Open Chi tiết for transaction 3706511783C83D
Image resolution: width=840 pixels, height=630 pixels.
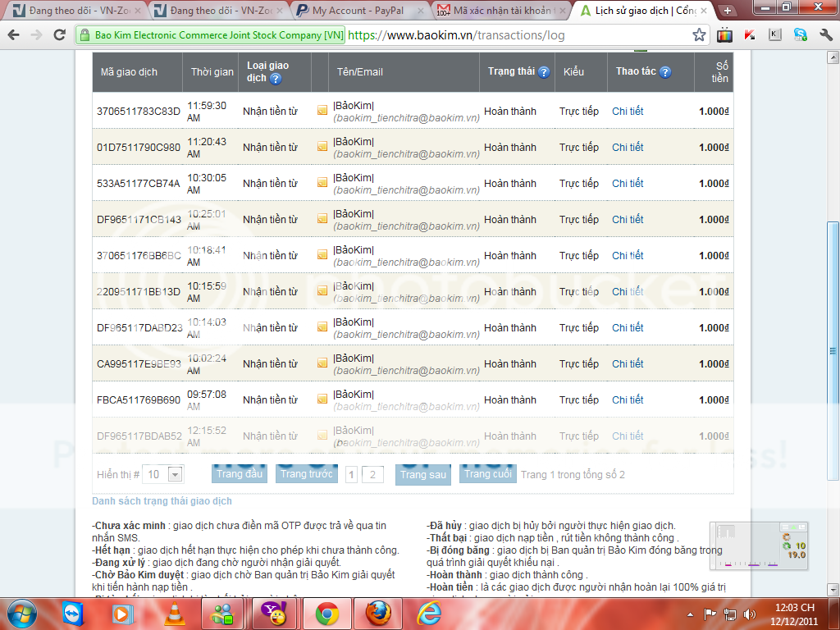point(628,111)
